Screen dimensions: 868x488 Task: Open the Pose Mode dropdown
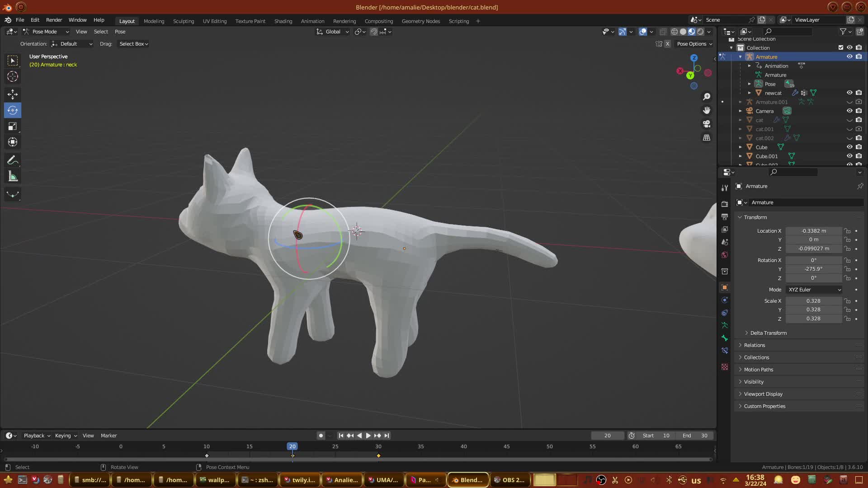point(46,32)
